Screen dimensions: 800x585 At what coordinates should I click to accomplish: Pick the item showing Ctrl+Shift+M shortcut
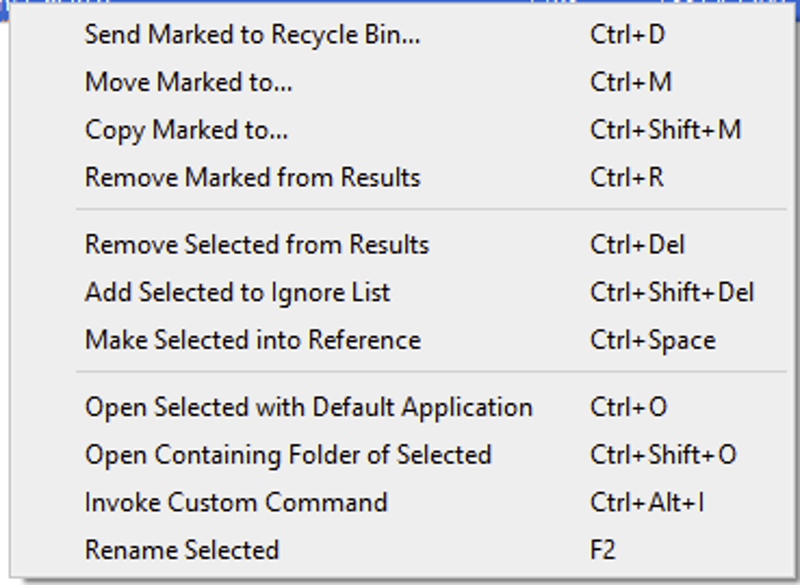click(x=401, y=130)
